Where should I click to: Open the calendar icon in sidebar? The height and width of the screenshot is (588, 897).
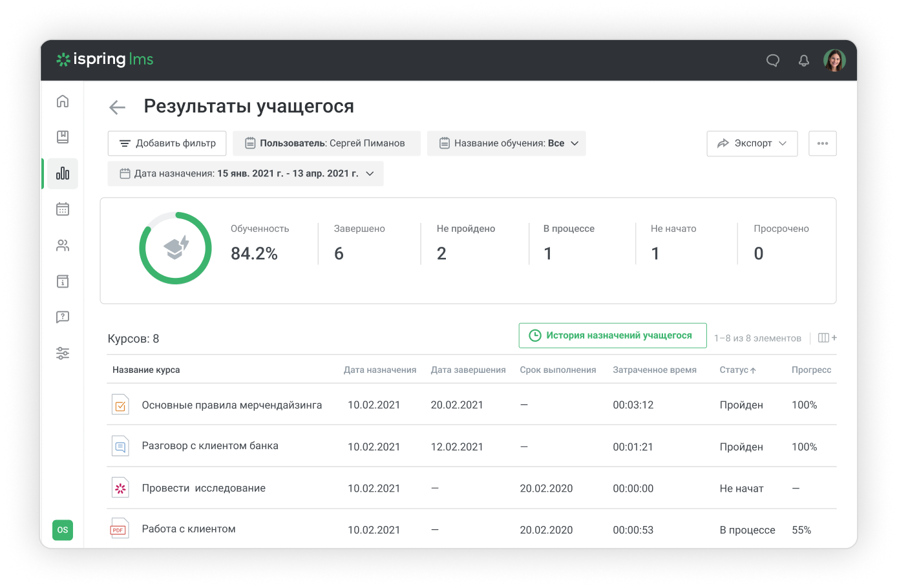63,209
